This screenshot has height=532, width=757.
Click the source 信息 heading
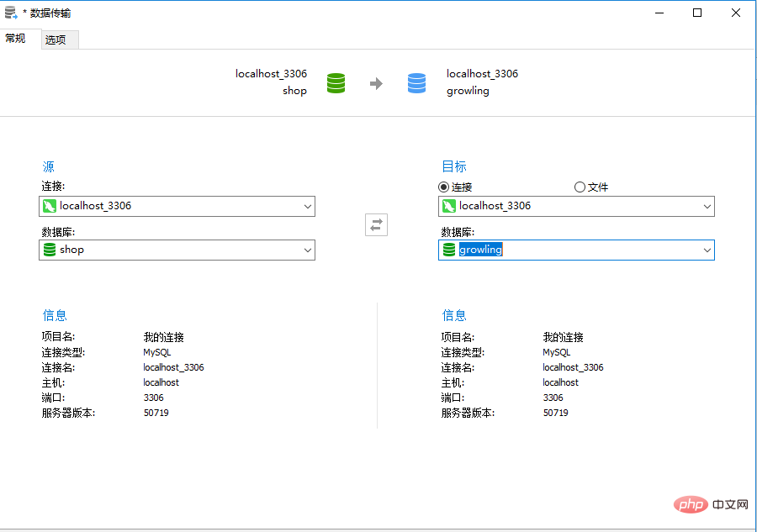click(55, 315)
